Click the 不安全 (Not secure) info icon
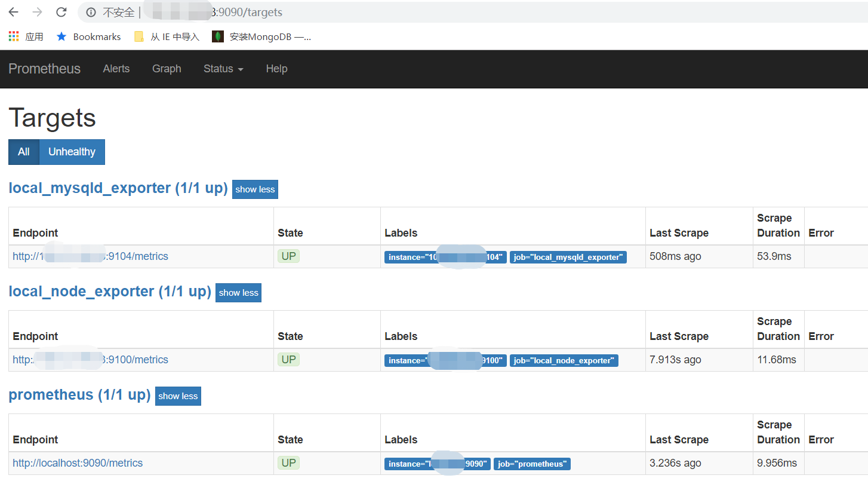The height and width of the screenshot is (478, 868). (x=90, y=12)
